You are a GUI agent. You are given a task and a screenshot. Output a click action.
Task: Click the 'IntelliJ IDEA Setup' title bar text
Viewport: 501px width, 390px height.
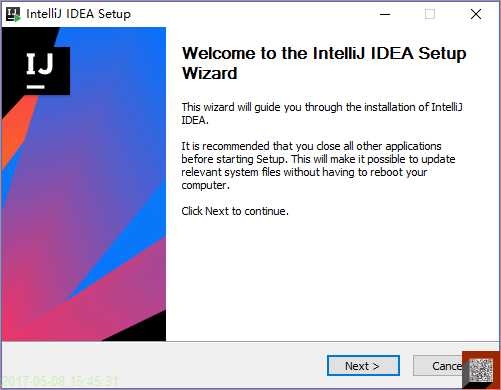point(78,14)
